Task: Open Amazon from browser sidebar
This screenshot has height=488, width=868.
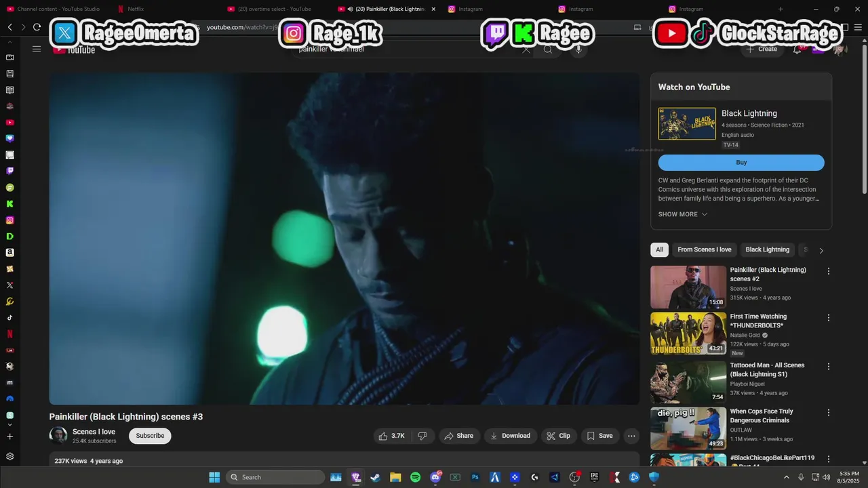Action: point(9,253)
